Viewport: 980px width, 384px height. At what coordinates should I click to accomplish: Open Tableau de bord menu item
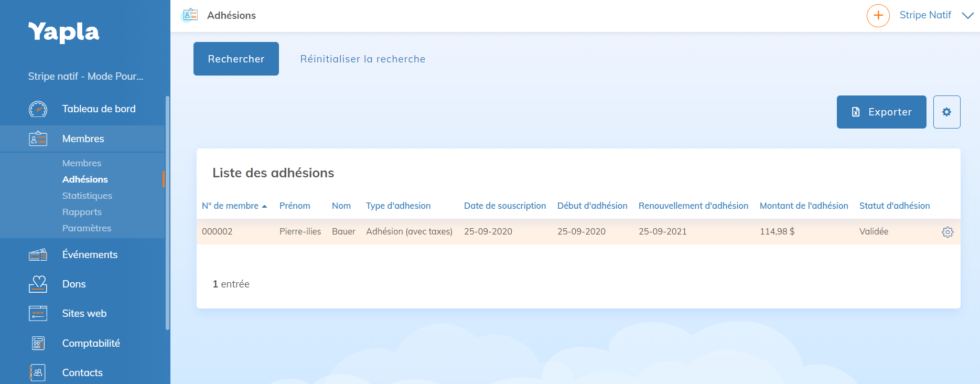tap(99, 109)
